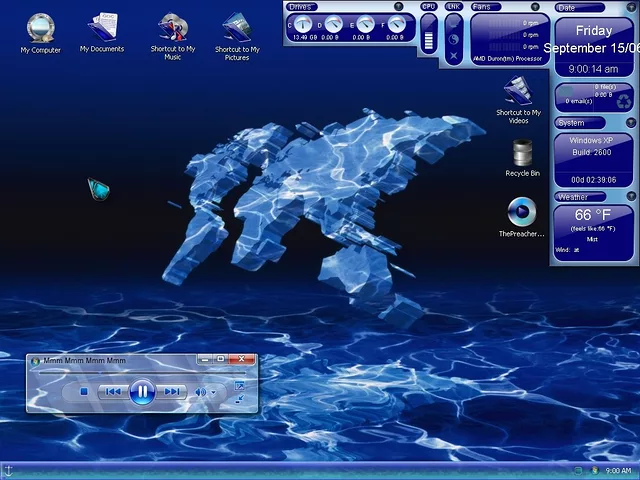Image resolution: width=640 pixels, height=480 pixels.
Task: Go back to the previous track
Action: pos(113,392)
